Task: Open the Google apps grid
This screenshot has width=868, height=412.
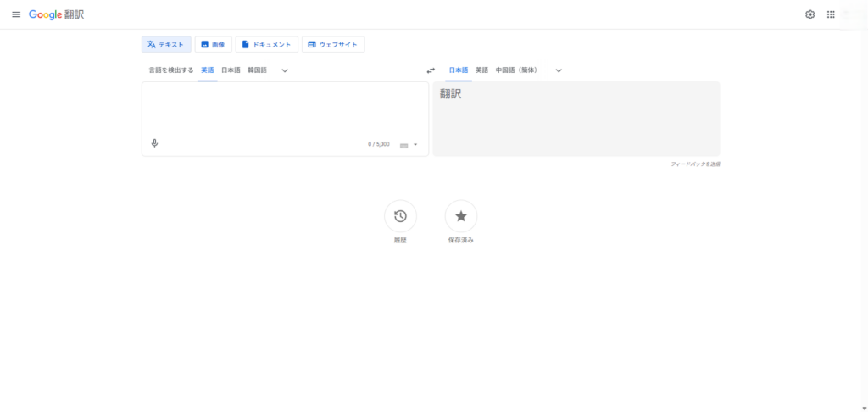Action: point(831,14)
